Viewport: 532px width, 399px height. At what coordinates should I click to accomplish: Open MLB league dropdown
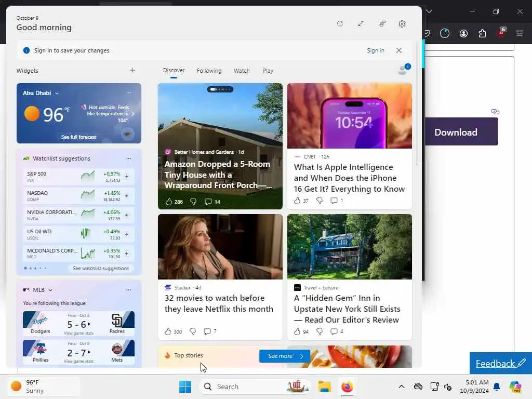click(x=43, y=290)
